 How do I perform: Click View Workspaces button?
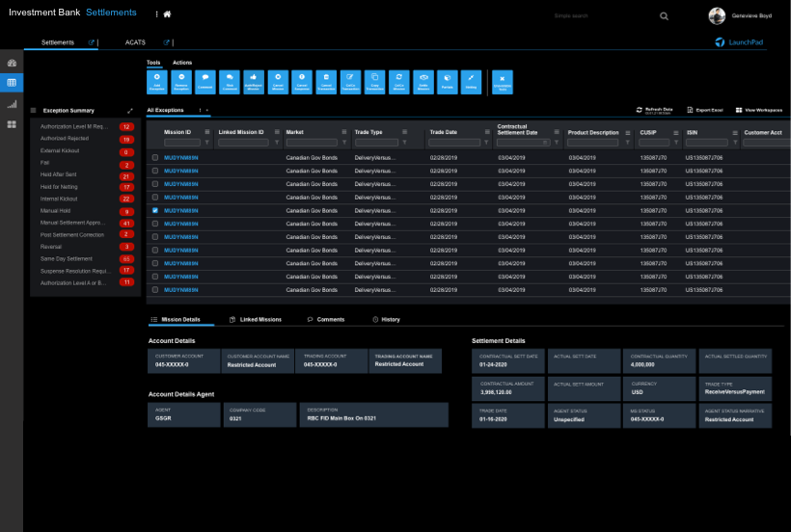tap(761, 111)
